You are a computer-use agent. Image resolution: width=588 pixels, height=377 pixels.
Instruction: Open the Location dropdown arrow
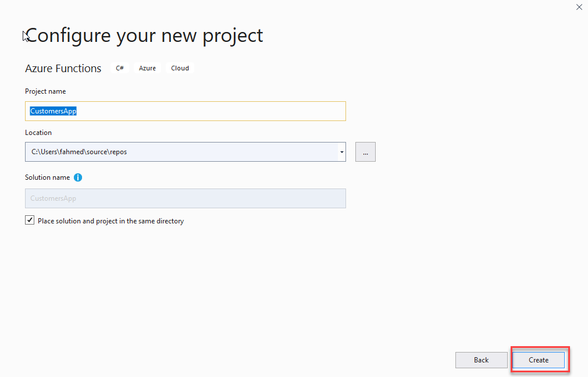coord(341,152)
